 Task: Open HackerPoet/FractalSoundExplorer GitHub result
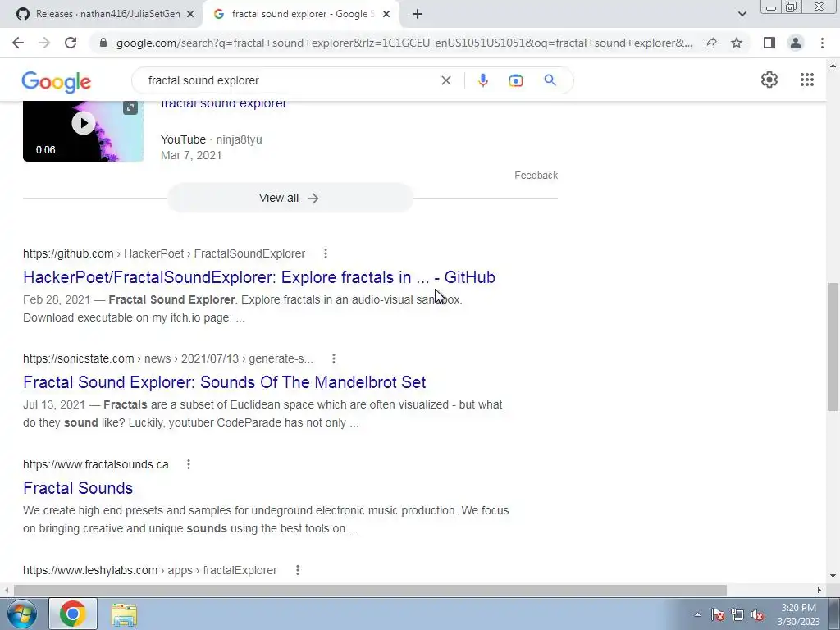[258, 277]
